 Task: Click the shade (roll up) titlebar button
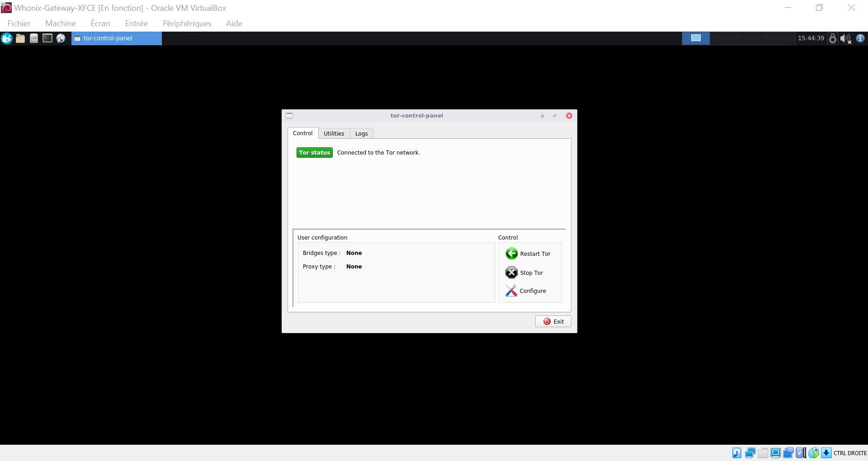542,116
